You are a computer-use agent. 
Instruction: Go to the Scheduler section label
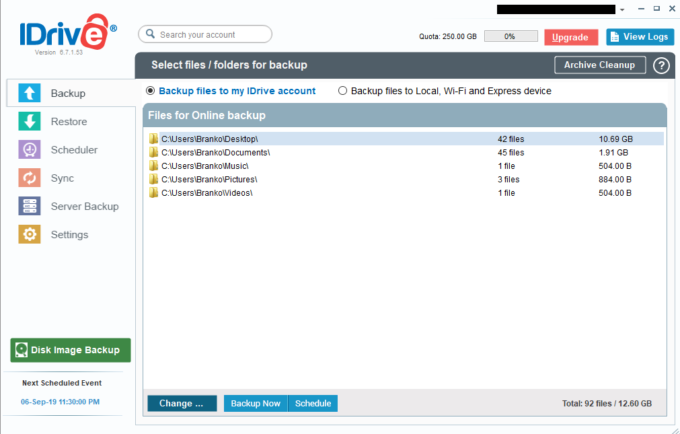[74, 150]
